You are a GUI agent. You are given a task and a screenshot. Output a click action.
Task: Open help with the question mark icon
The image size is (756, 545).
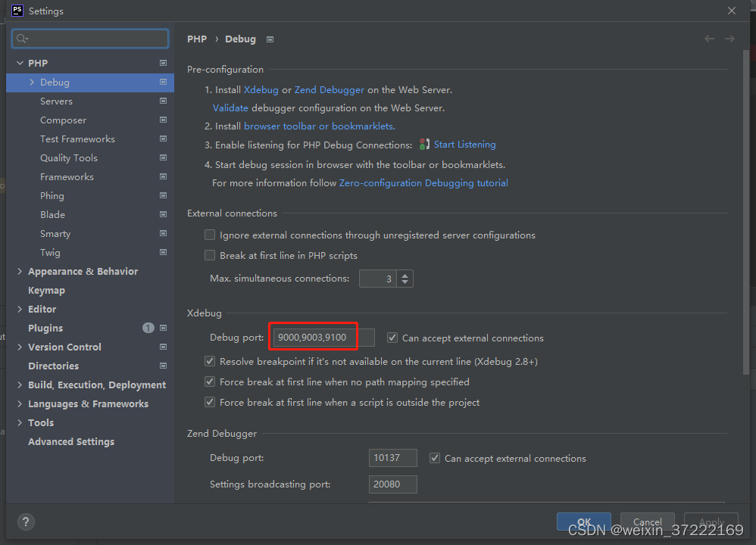[26, 522]
